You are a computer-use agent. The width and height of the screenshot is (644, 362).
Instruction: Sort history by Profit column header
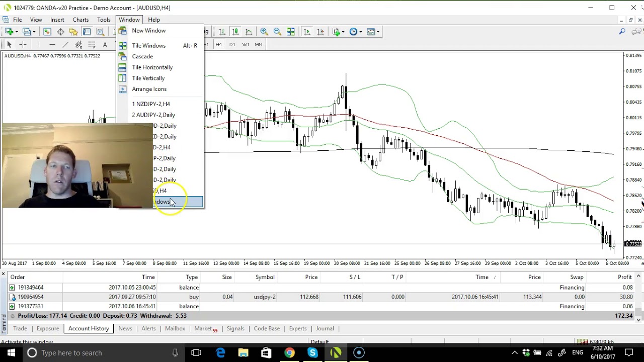tap(624, 277)
